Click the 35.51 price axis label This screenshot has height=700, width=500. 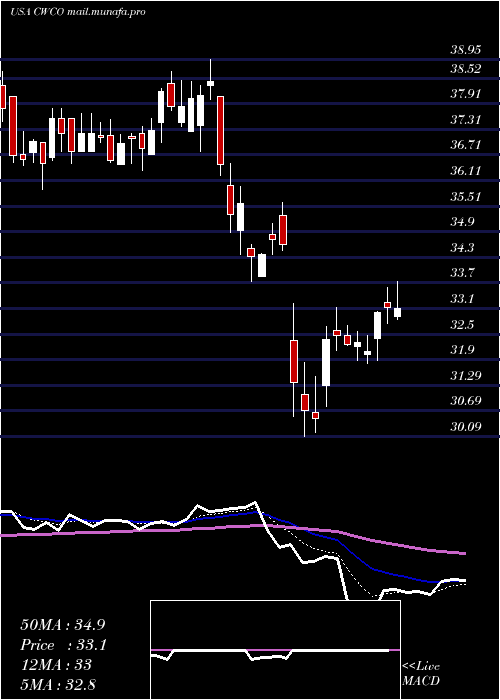465,197
